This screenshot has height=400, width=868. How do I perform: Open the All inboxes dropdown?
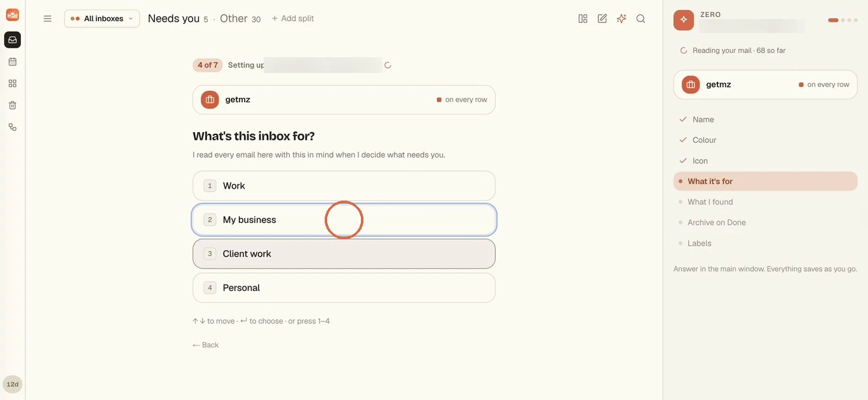102,18
